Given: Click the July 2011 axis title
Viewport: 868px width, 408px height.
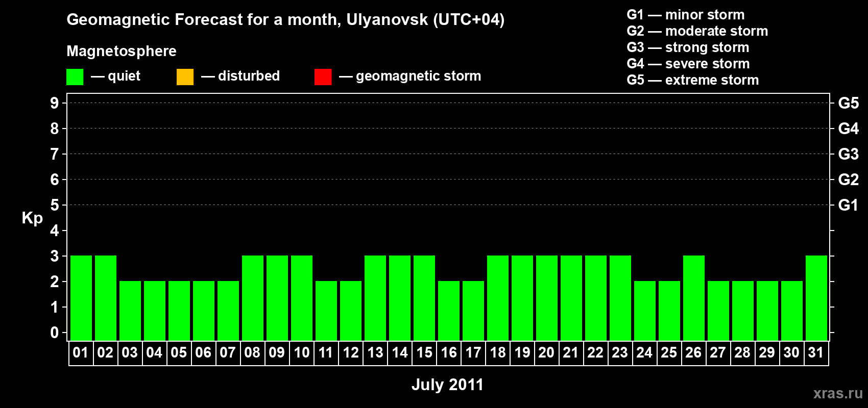Looking at the screenshot, I should 447,385.
